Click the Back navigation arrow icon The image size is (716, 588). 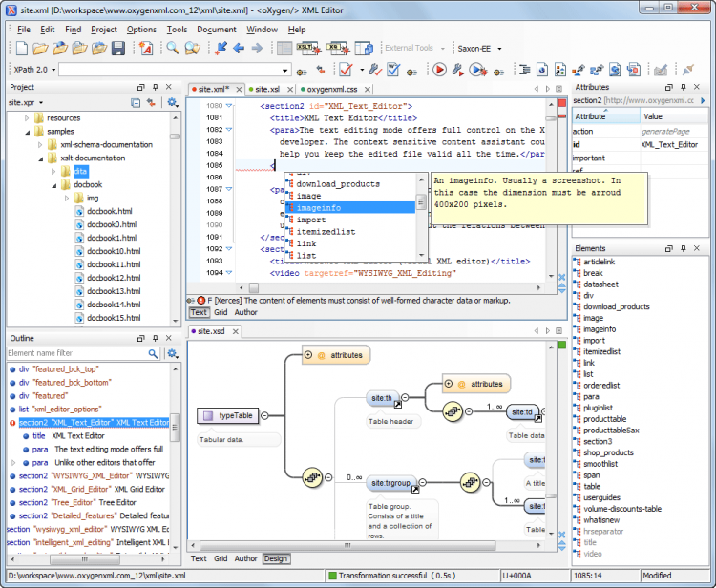(240, 49)
